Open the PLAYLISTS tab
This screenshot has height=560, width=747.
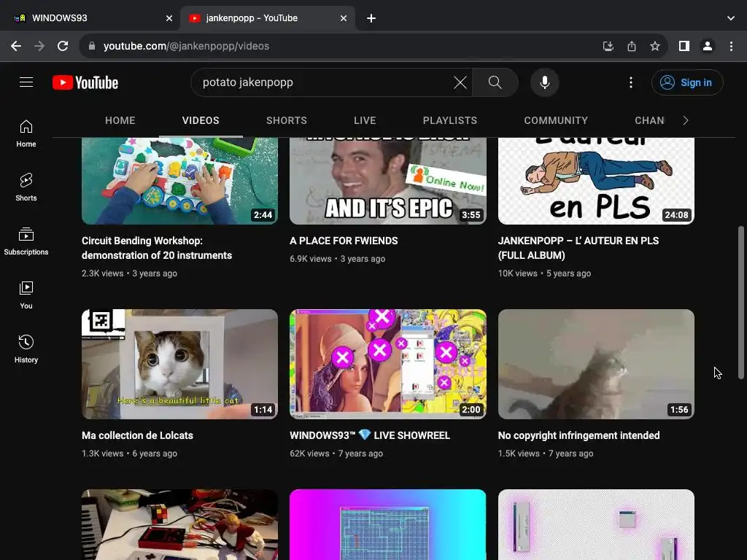point(449,120)
